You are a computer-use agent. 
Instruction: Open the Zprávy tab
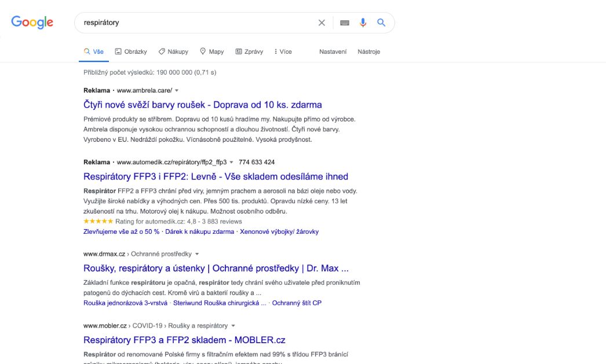point(249,52)
